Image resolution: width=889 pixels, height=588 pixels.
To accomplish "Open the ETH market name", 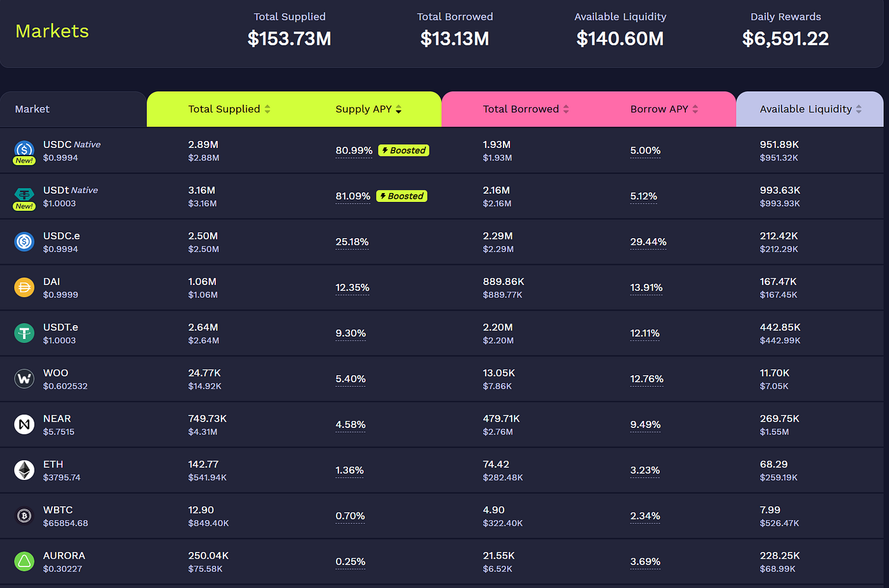I will 53,465.
